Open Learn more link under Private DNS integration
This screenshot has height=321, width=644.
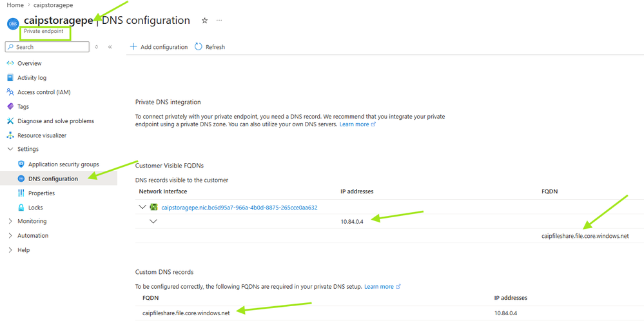pos(357,124)
